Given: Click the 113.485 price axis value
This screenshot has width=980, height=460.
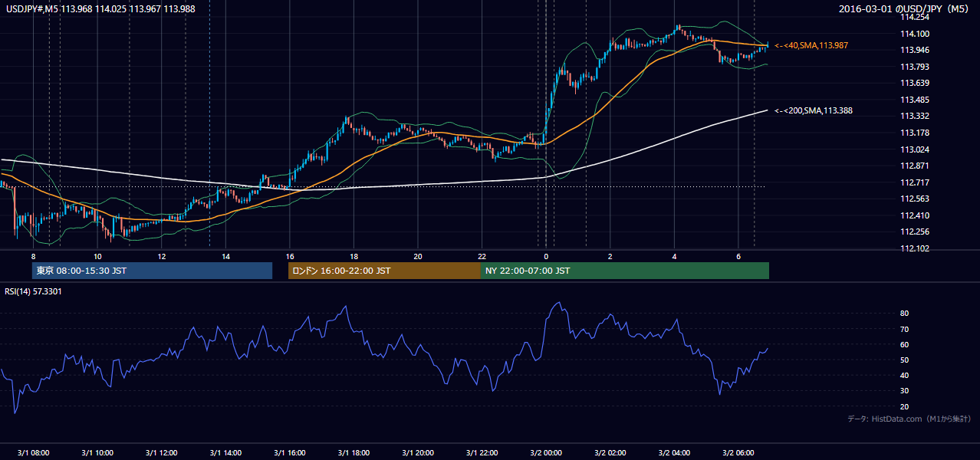Looking at the screenshot, I should coord(916,100).
